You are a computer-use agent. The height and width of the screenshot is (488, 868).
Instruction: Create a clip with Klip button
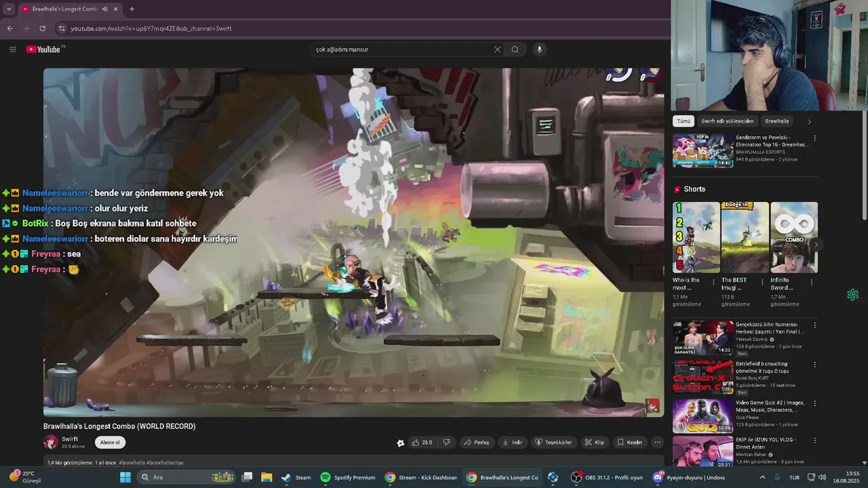point(594,443)
